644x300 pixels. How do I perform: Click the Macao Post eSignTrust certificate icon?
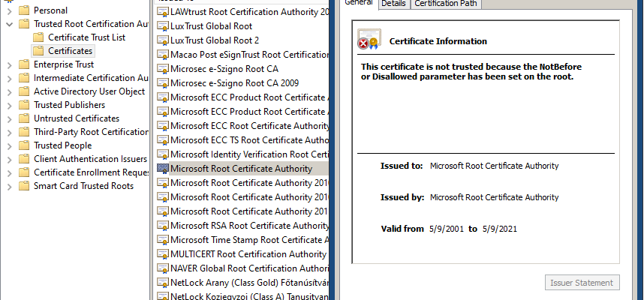(x=163, y=55)
